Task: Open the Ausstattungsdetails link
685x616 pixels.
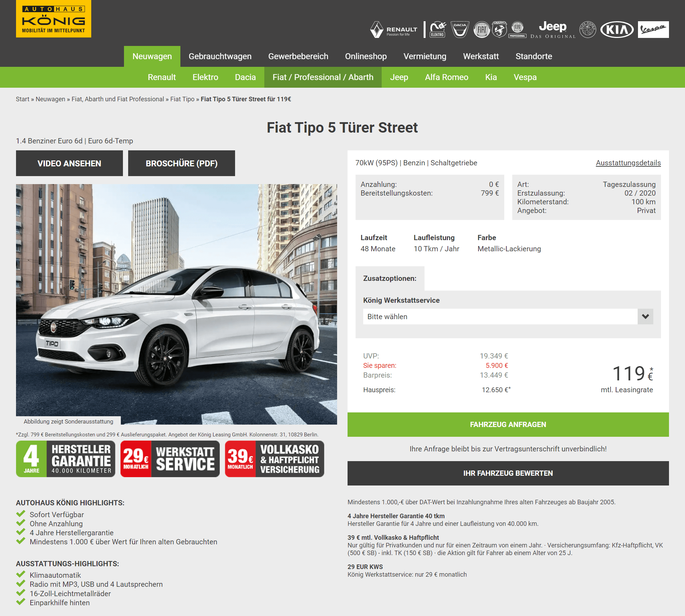Action: (x=628, y=163)
